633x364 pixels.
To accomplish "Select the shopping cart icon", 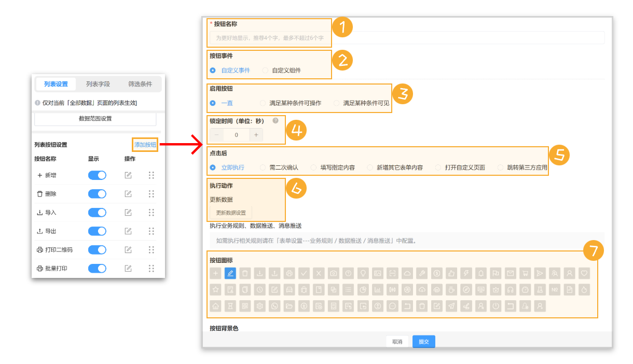I will point(525,274).
